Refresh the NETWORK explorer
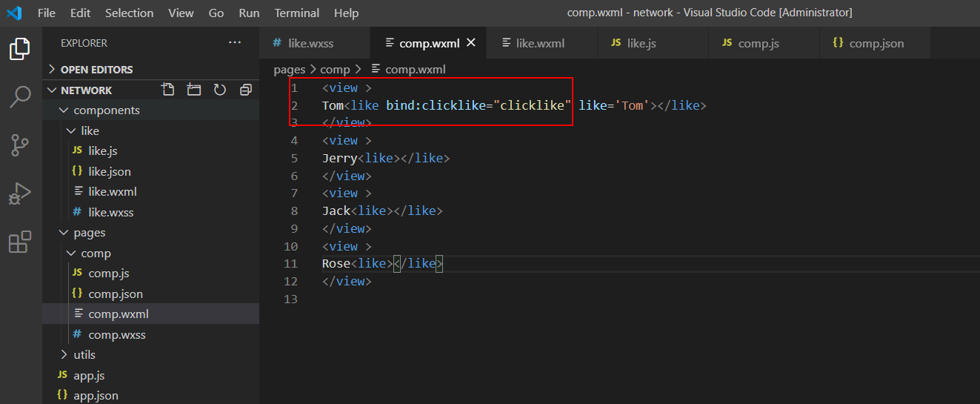 point(220,90)
